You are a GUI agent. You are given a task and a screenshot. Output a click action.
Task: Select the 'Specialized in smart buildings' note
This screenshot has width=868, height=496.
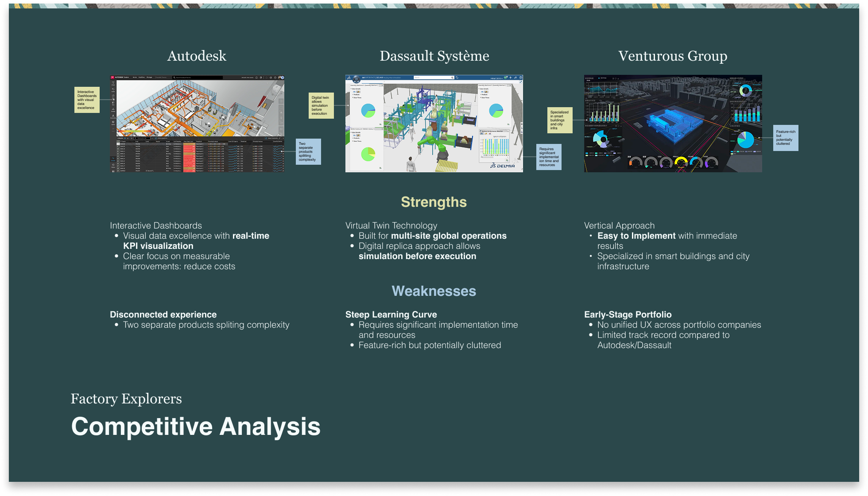click(560, 120)
